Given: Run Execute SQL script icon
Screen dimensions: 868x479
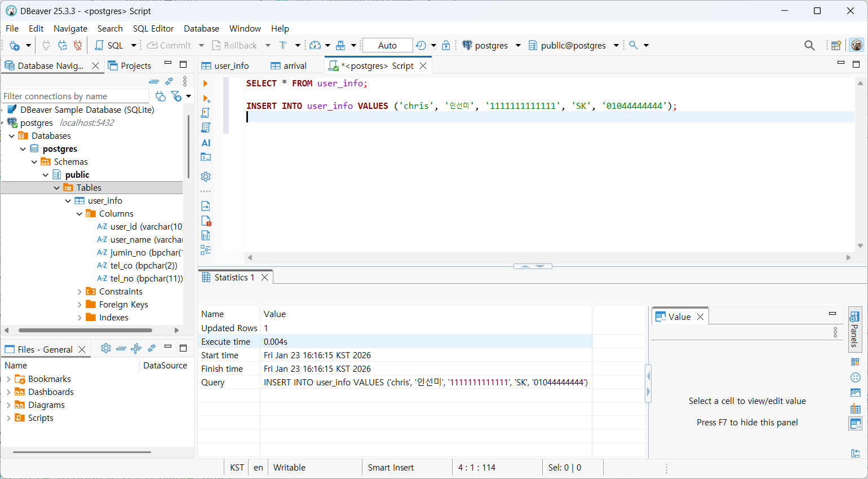Looking at the screenshot, I should coord(206,113).
